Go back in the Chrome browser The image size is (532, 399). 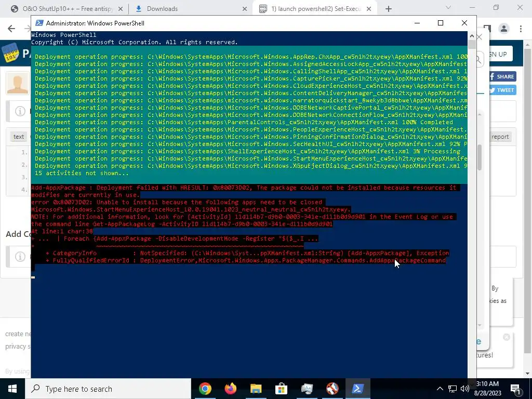coord(11,29)
